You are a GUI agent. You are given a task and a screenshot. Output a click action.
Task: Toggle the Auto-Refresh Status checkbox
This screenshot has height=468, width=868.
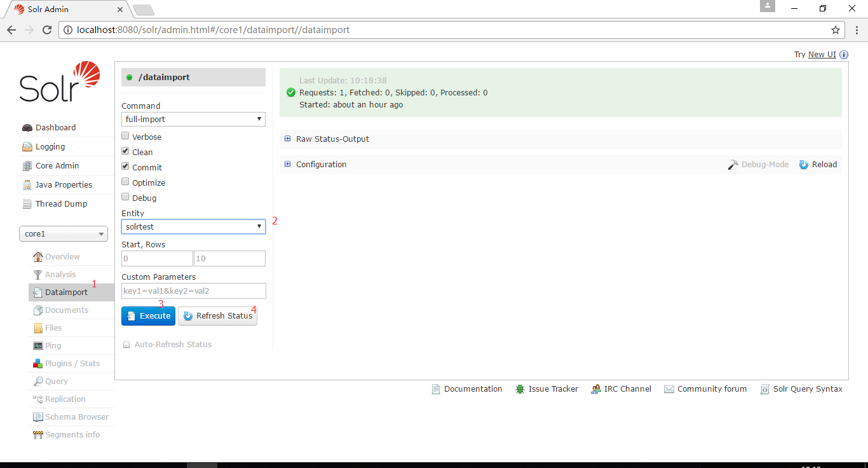pos(126,345)
